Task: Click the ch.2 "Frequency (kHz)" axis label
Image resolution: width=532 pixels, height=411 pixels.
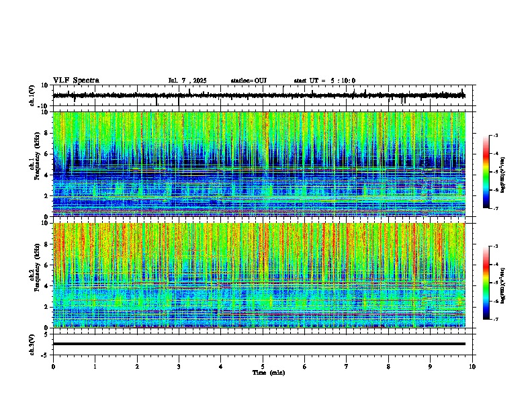Action: [37, 267]
